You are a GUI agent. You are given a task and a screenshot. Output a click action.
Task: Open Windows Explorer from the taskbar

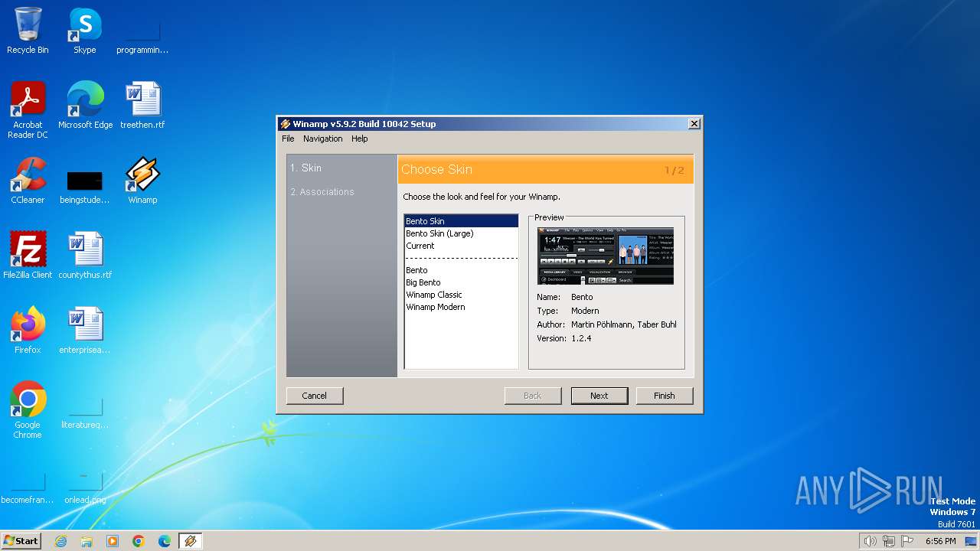87,541
